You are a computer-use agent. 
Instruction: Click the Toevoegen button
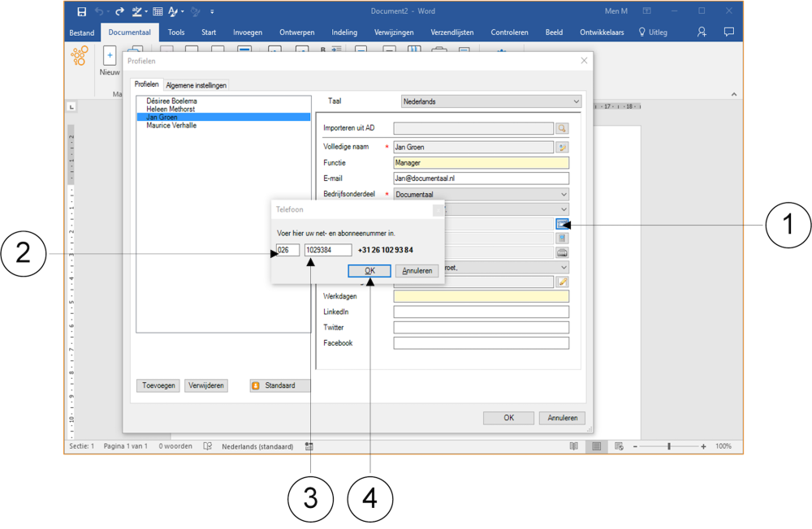[x=158, y=385]
